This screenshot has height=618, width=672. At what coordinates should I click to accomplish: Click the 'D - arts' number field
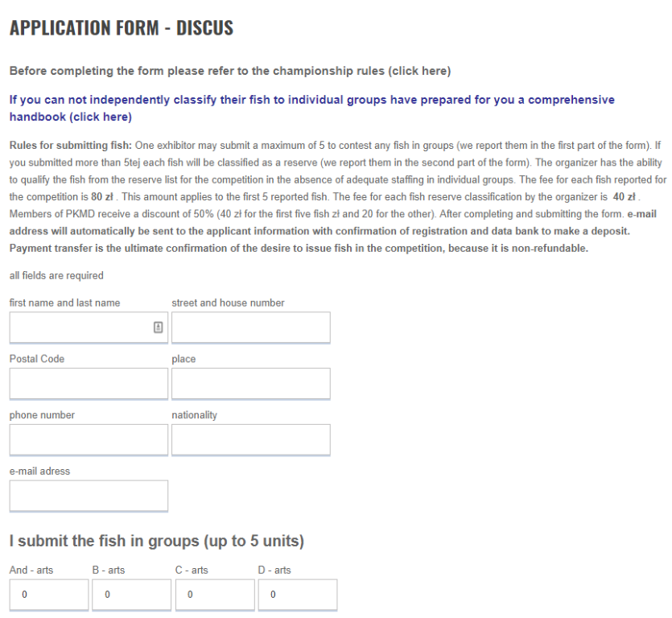point(297,595)
